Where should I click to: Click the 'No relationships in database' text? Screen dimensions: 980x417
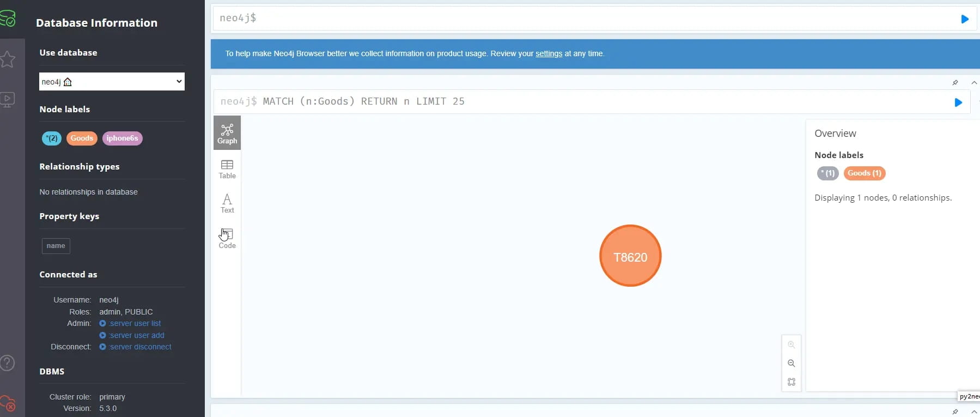click(88, 192)
